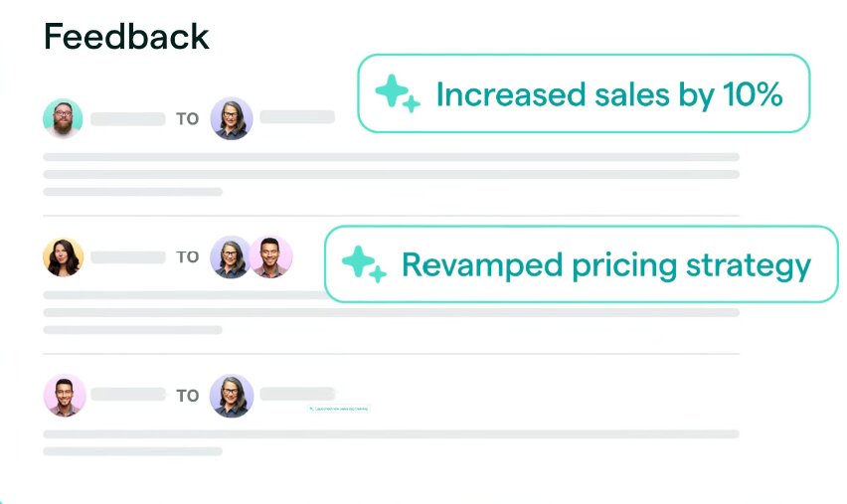The height and width of the screenshot is (504, 847).
Task: Select the sender name placeholder in third feedback row
Action: (127, 396)
